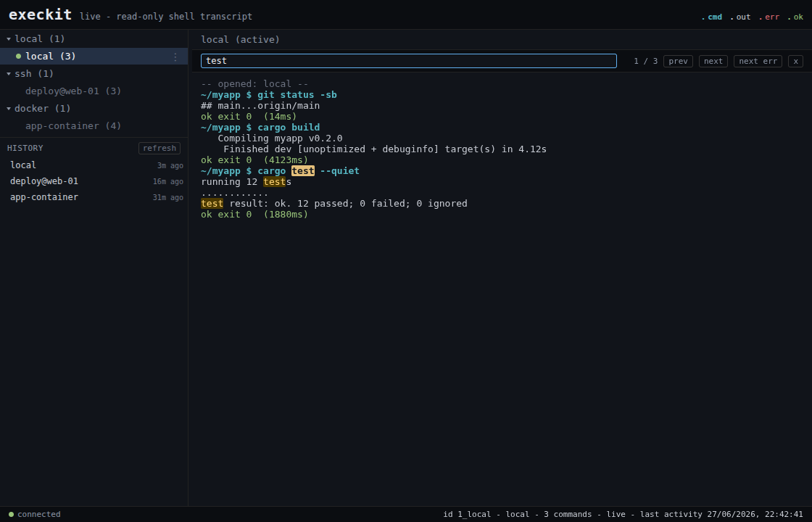The image size is (812, 522).
Task: Go to previous search match
Action: [678, 61]
